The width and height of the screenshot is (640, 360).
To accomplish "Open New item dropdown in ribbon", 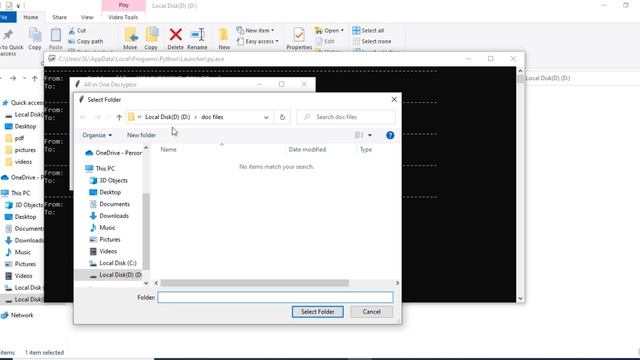I will click(x=256, y=31).
